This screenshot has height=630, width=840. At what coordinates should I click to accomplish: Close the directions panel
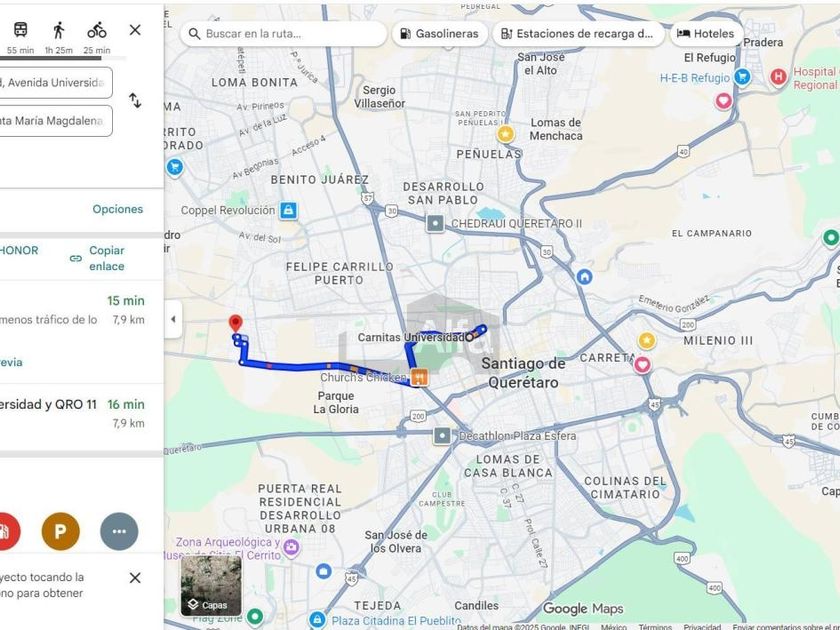click(135, 30)
